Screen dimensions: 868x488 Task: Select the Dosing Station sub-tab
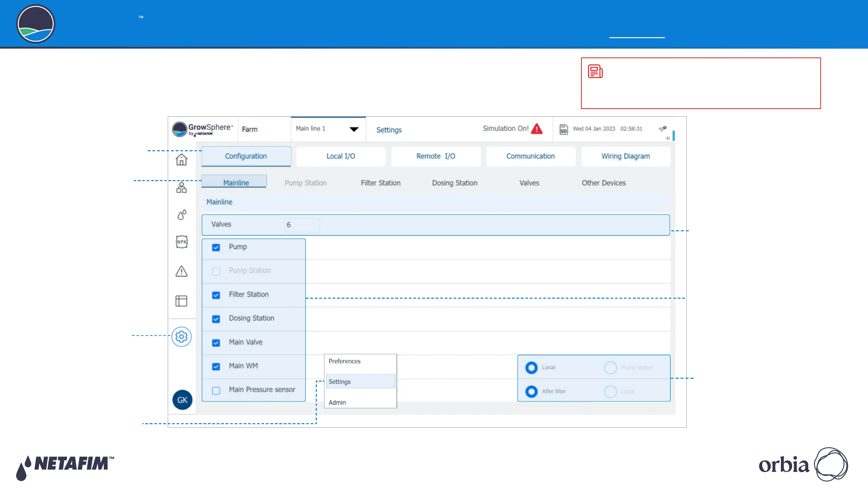(x=455, y=183)
